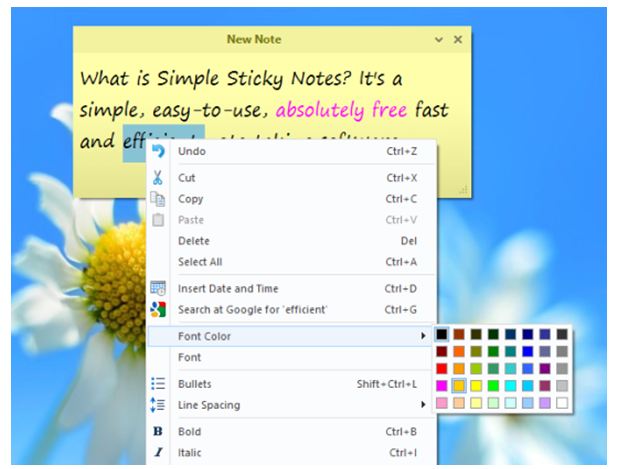Pick the black font color swatch

(442, 334)
